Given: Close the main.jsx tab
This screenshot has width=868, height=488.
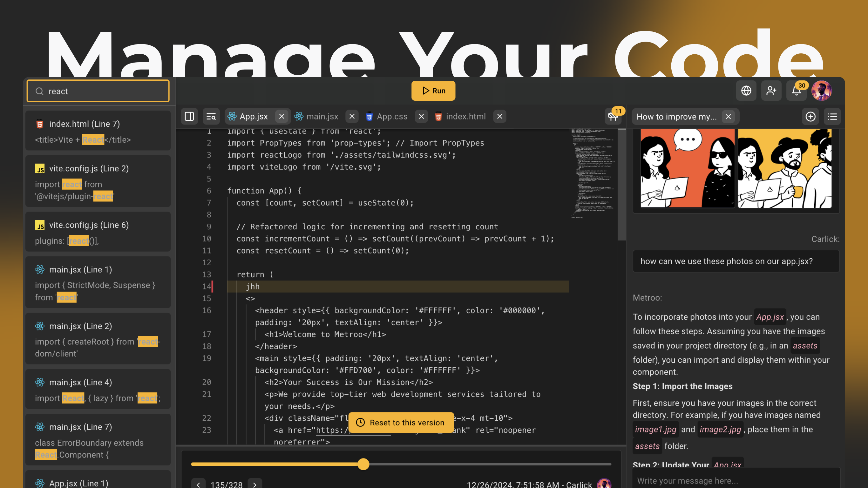Looking at the screenshot, I should pos(352,117).
